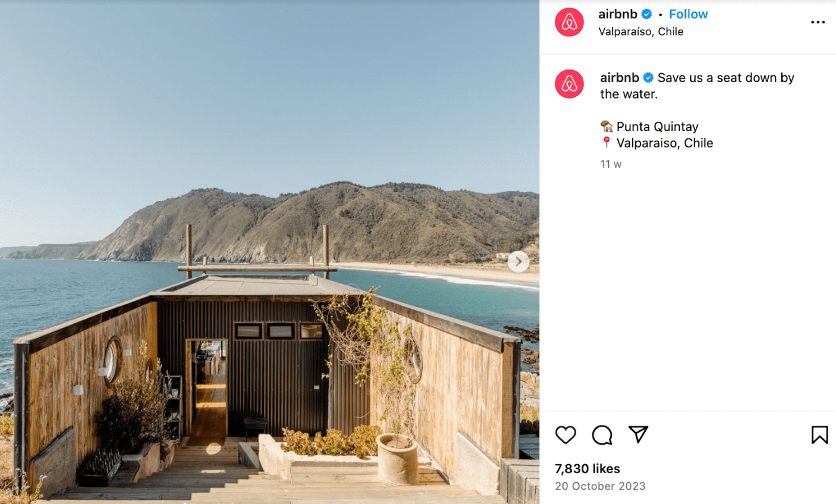Like the post with the heart icon
Screen dimensions: 836x504
pos(565,435)
